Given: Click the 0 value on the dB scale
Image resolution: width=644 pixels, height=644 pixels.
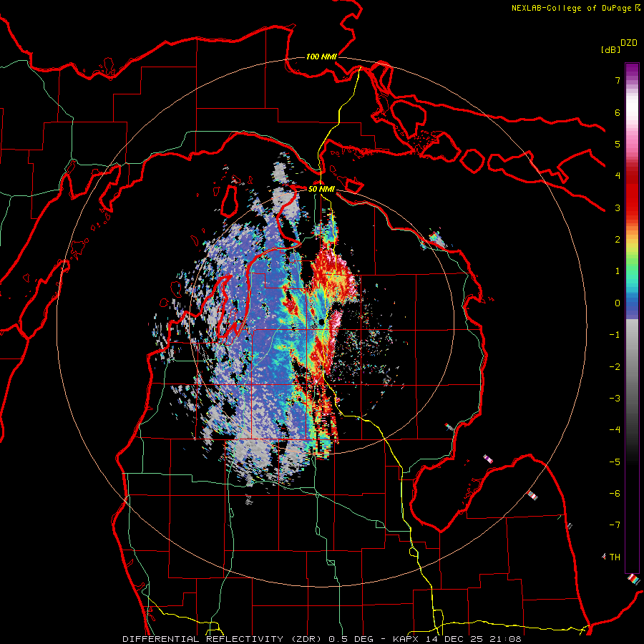Looking at the screenshot, I should click(618, 303).
